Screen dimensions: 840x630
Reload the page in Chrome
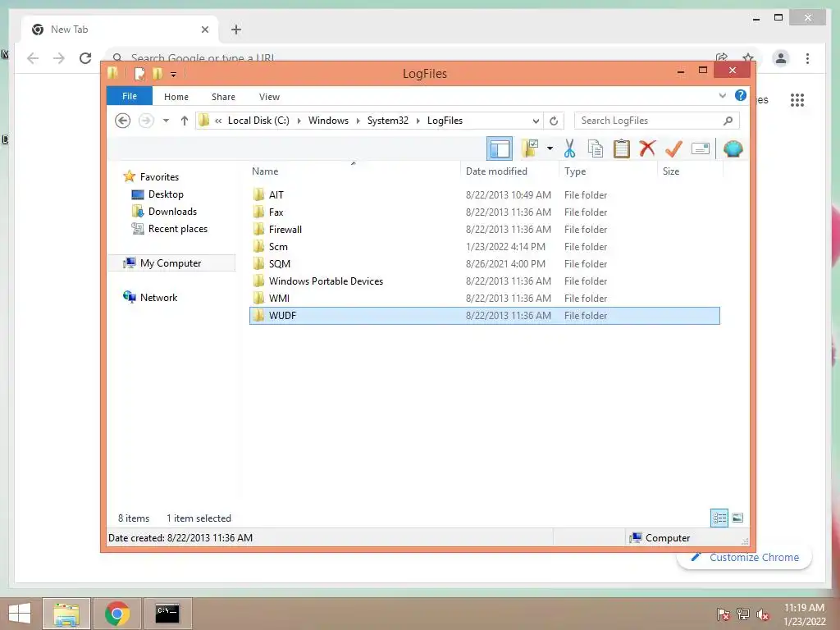tap(85, 58)
